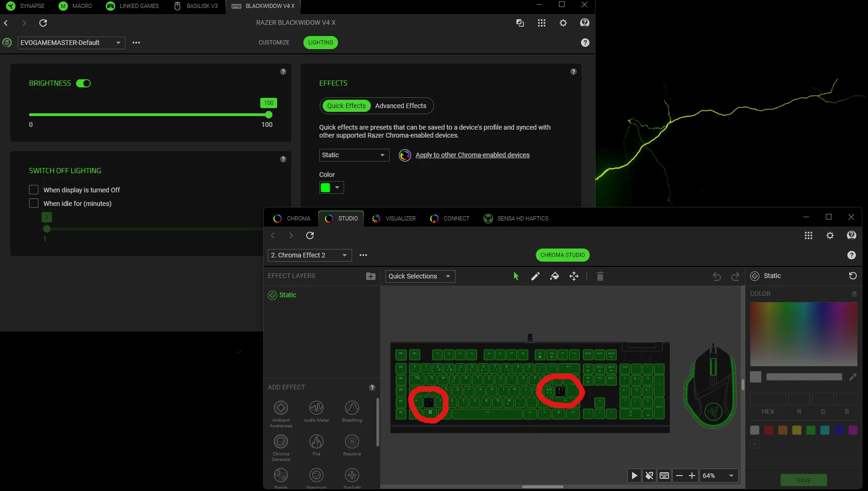
Task: Select the pen tool in Chroma Studio
Action: pyautogui.click(x=535, y=276)
